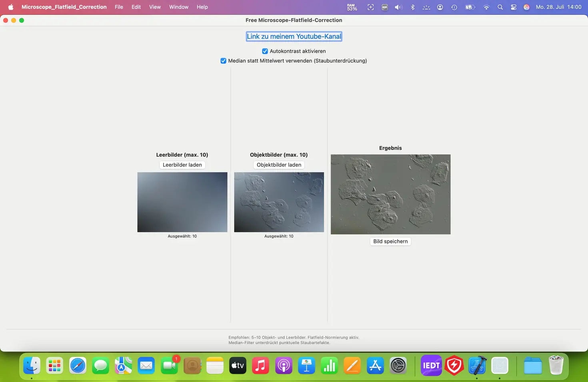Disable the Autokontrast aktivieren checkbox

pos(265,51)
